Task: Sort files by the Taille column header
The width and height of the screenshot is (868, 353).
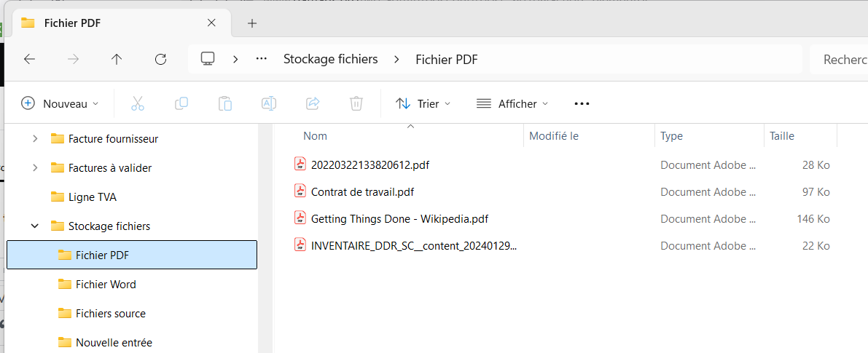Action: [x=782, y=136]
